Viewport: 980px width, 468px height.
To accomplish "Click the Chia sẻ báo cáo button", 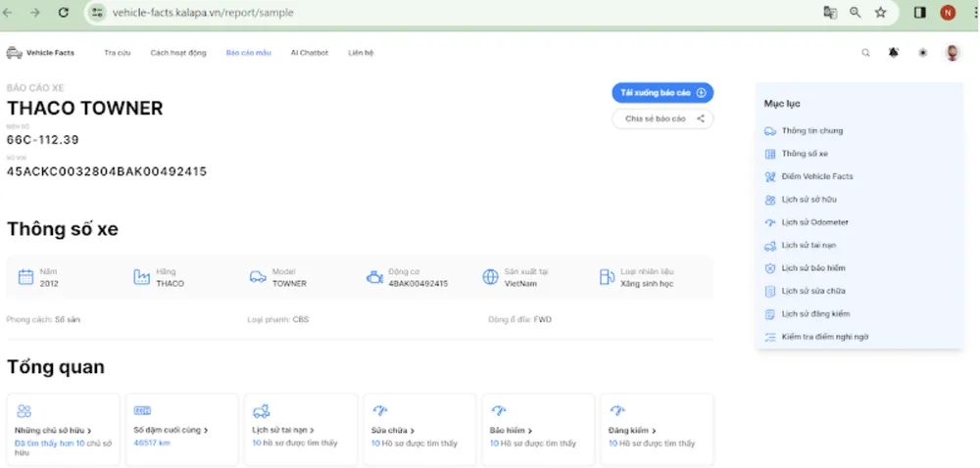I will click(662, 118).
